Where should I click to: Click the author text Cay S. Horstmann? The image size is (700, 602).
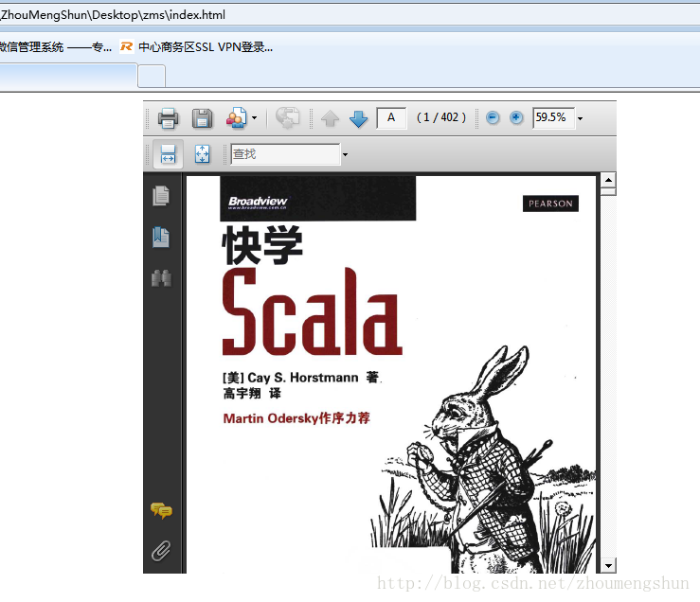pos(303,378)
